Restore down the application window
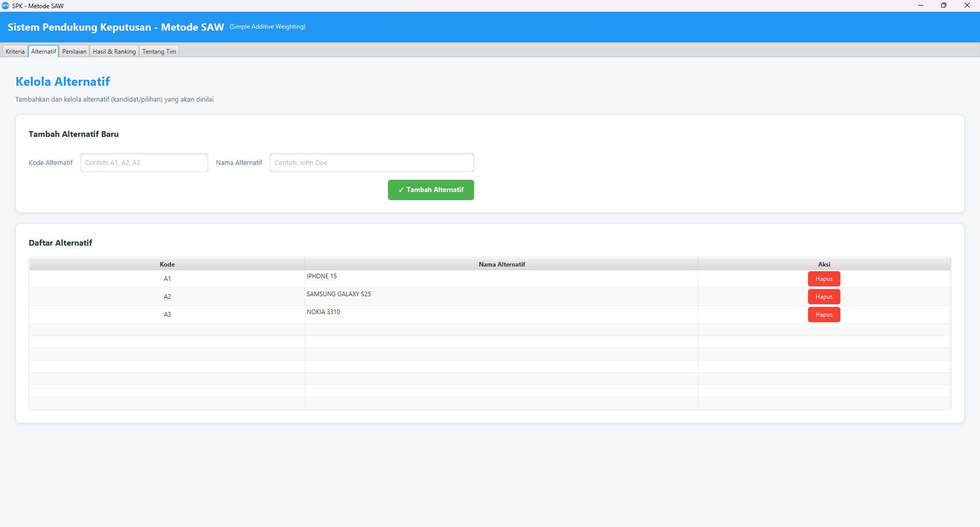Viewport: 980px width, 527px height. pos(944,6)
